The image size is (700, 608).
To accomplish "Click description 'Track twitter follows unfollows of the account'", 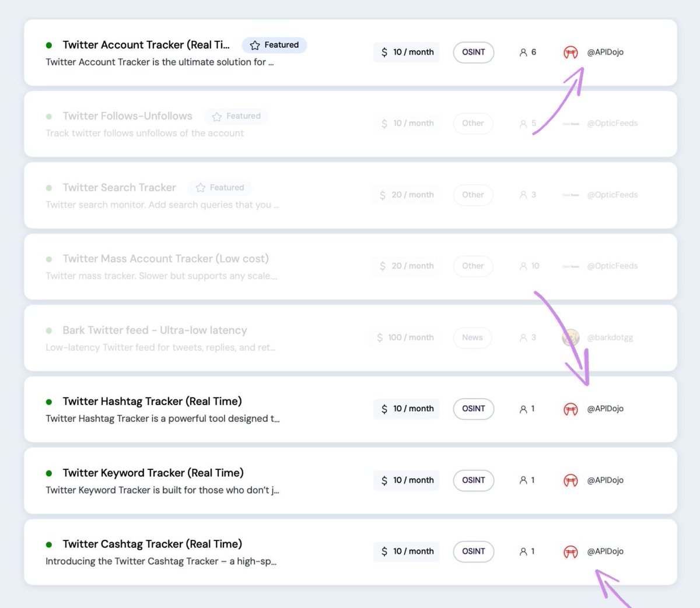I will (145, 133).
